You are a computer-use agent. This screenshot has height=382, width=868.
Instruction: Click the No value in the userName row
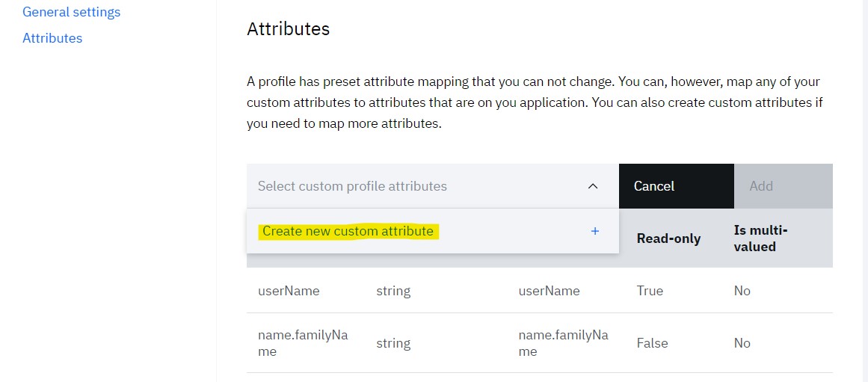(x=742, y=291)
